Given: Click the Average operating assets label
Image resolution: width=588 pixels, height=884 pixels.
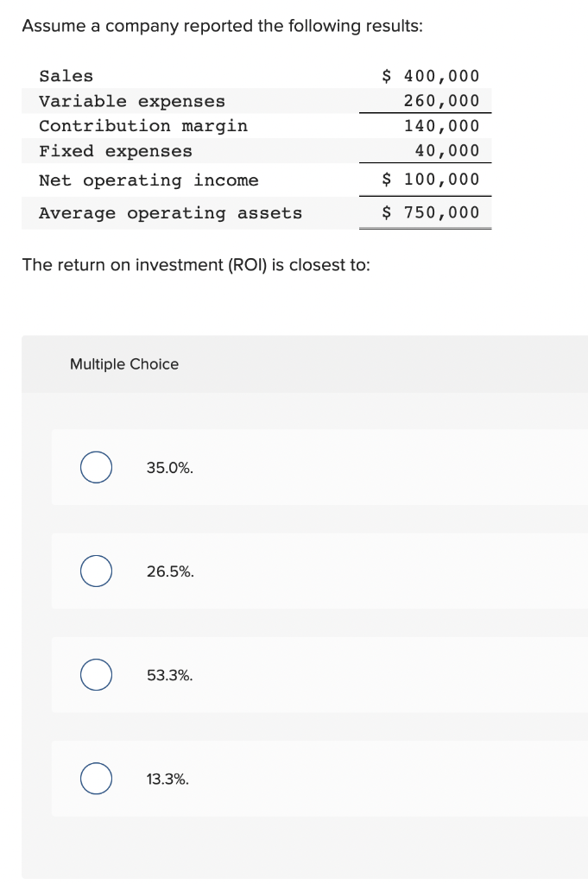Looking at the screenshot, I should point(170,213).
